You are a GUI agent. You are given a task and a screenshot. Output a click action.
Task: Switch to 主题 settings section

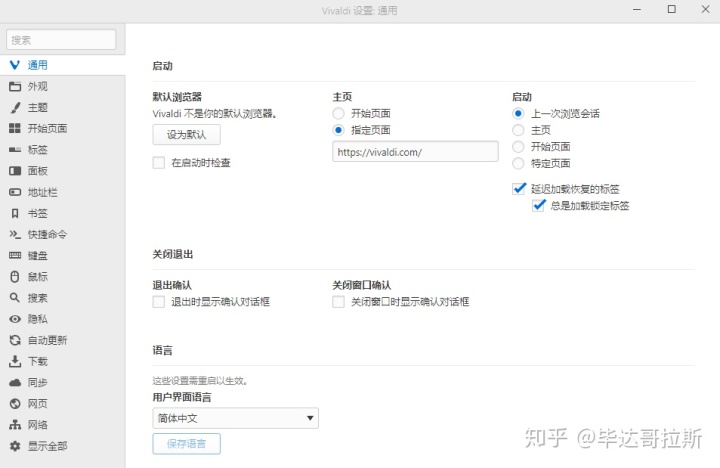tap(62, 107)
